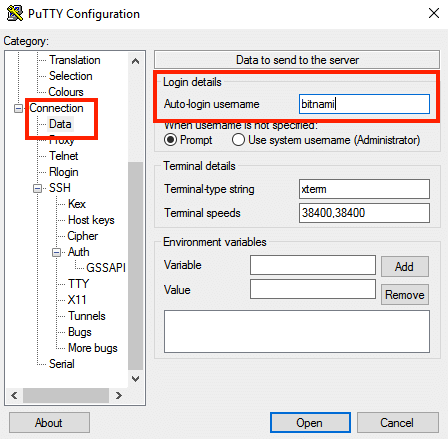Click the PuTTY icon in the title bar
The width and height of the screenshot is (448, 439).
pos(15,14)
